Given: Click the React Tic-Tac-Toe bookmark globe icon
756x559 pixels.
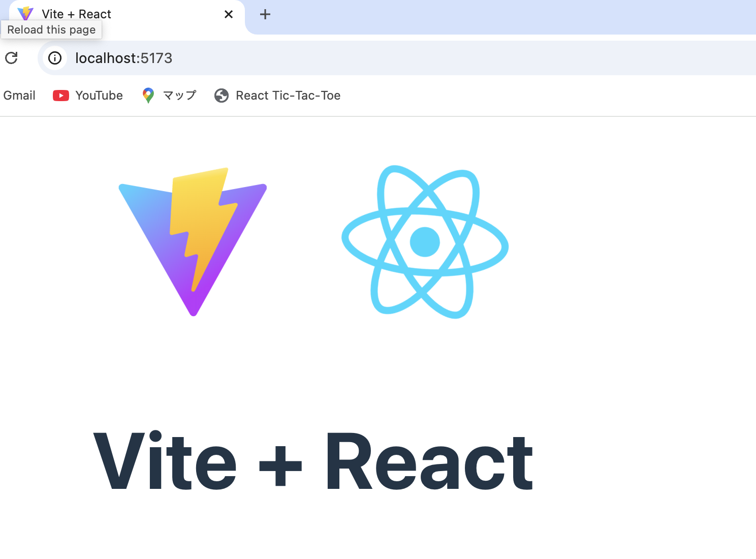Looking at the screenshot, I should tap(222, 96).
